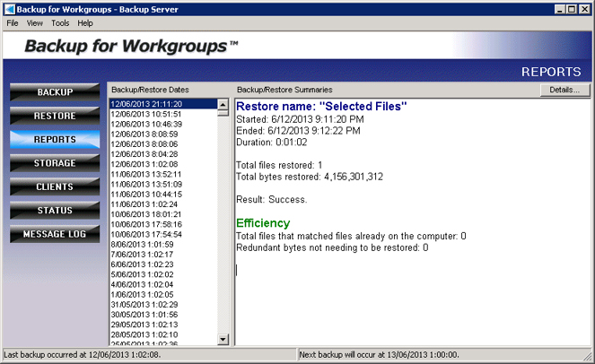The height and width of the screenshot is (364, 595).
Task: Click the Next backup will occur status text
Action: pyautogui.click(x=379, y=355)
